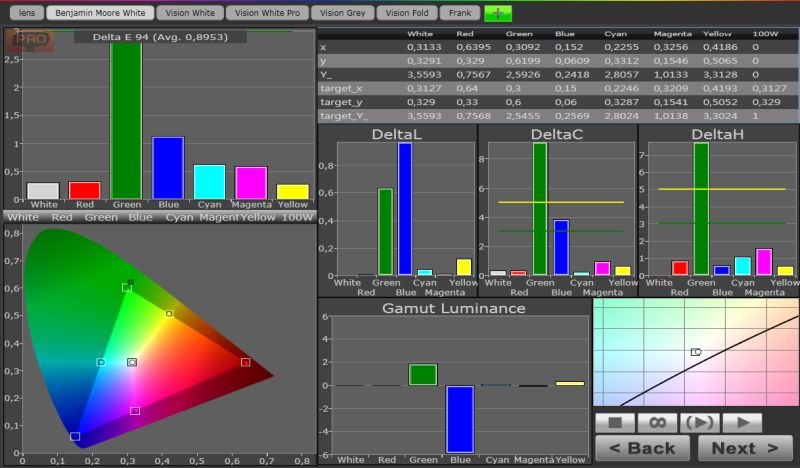The height and width of the screenshot is (468, 800).
Task: Open the lens tab
Action: coord(26,13)
